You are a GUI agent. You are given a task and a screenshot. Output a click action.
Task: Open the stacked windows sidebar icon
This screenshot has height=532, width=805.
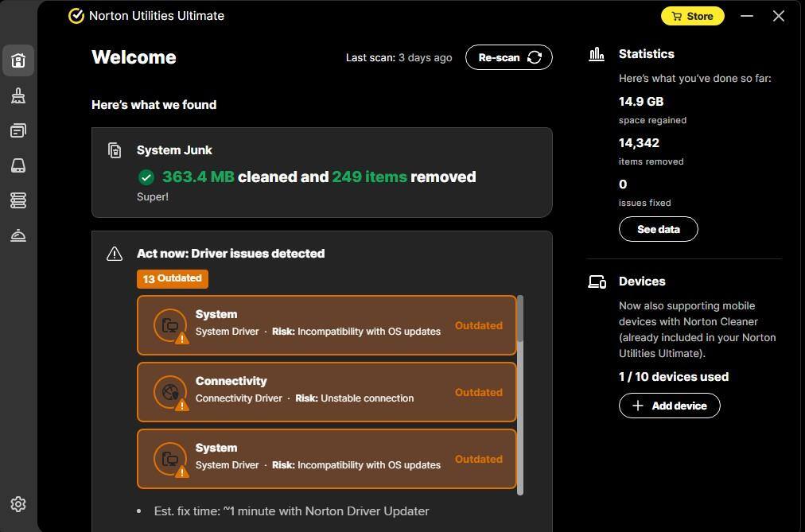click(x=18, y=130)
